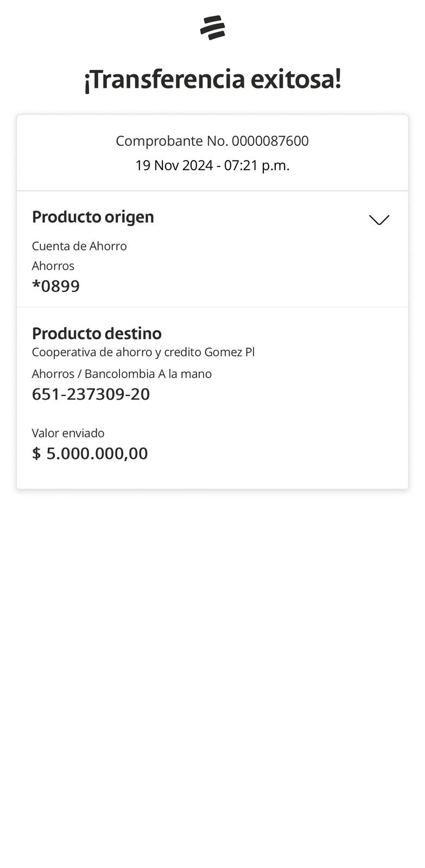
Task: Tap the origin account number *0899
Action: (56, 286)
